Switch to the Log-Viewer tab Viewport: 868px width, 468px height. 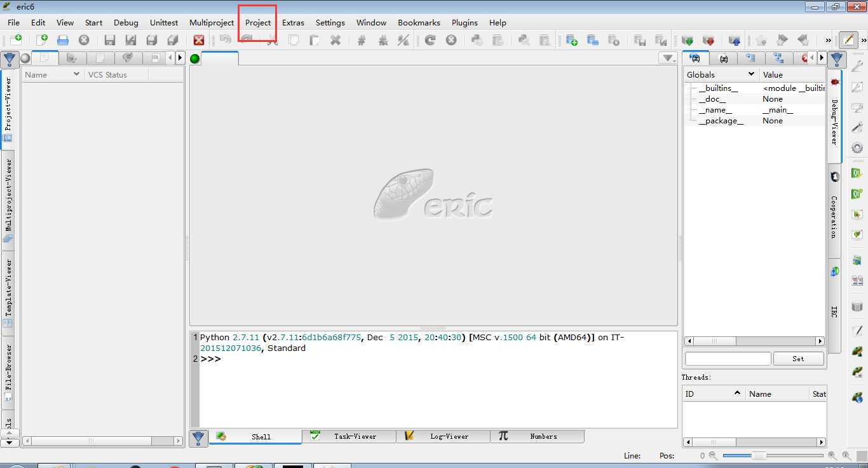pos(443,436)
